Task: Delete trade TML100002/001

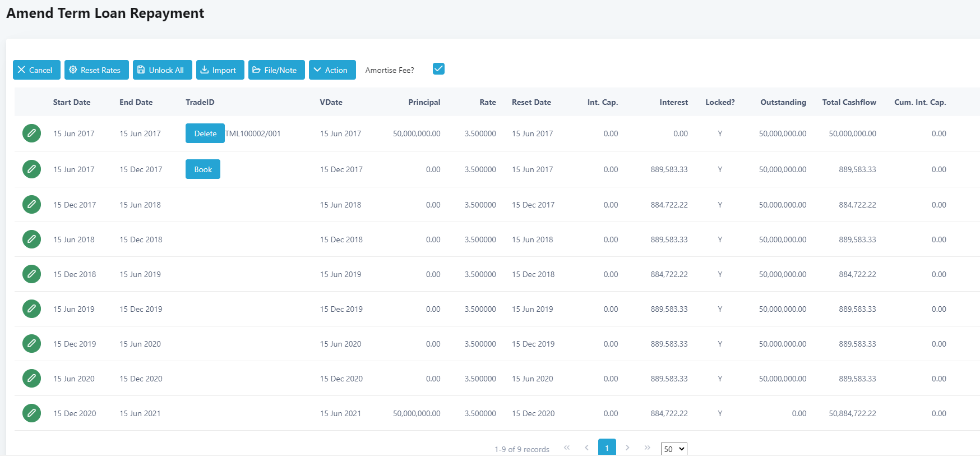Action: 205,133
